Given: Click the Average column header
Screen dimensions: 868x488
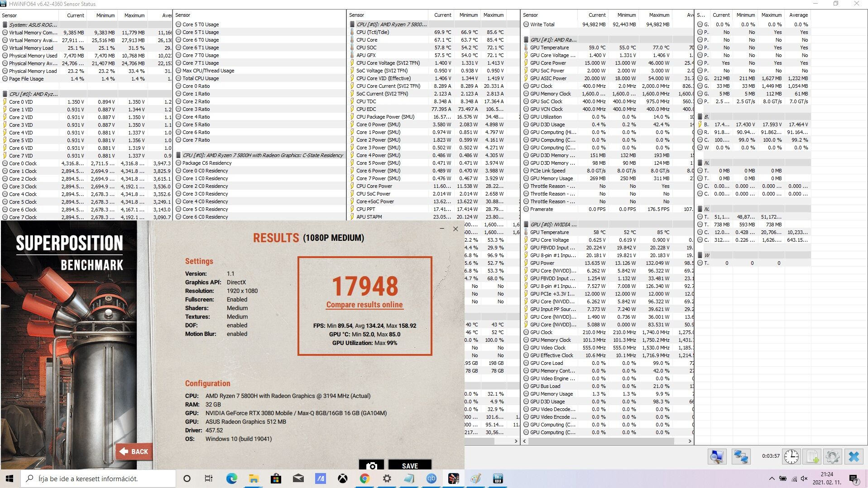Looking at the screenshot, I should point(799,15).
